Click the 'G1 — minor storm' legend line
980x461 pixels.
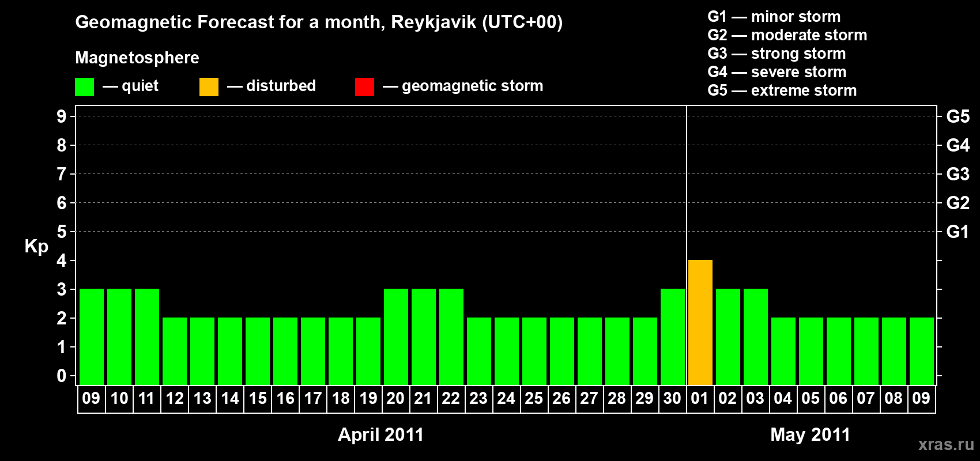(x=774, y=17)
